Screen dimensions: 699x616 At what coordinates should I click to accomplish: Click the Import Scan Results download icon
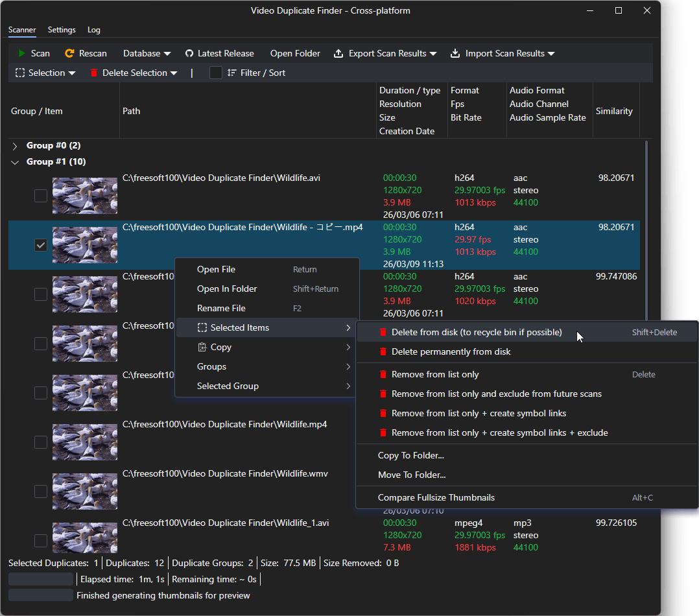click(x=455, y=54)
